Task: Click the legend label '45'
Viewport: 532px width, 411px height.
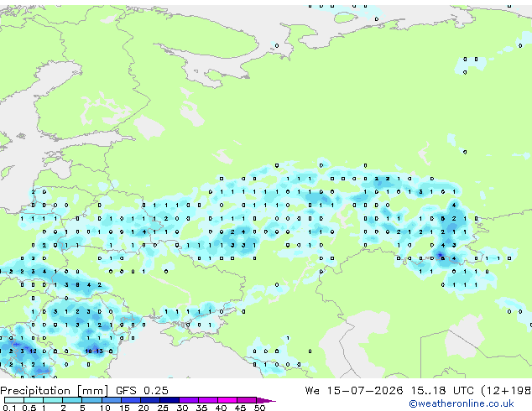Action: 241,408
